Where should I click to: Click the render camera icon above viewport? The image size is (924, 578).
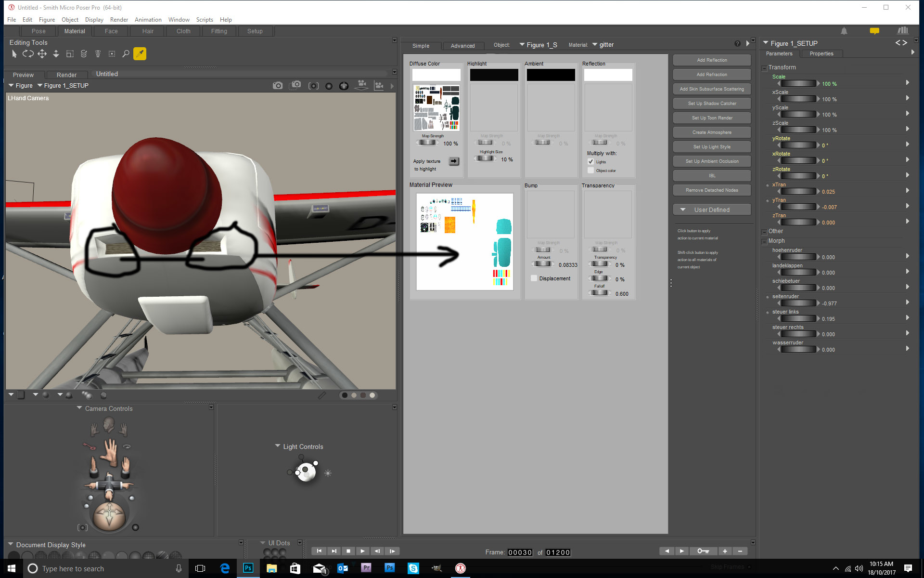click(x=278, y=86)
